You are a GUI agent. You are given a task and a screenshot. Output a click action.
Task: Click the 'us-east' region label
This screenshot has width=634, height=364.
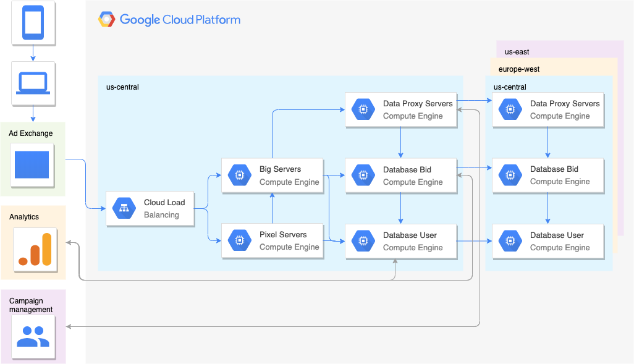click(517, 52)
